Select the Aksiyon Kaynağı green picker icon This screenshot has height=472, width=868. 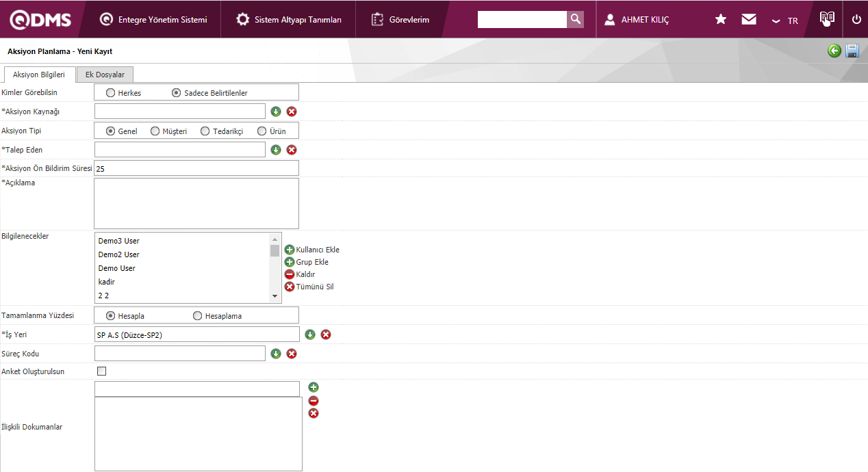pos(276,112)
